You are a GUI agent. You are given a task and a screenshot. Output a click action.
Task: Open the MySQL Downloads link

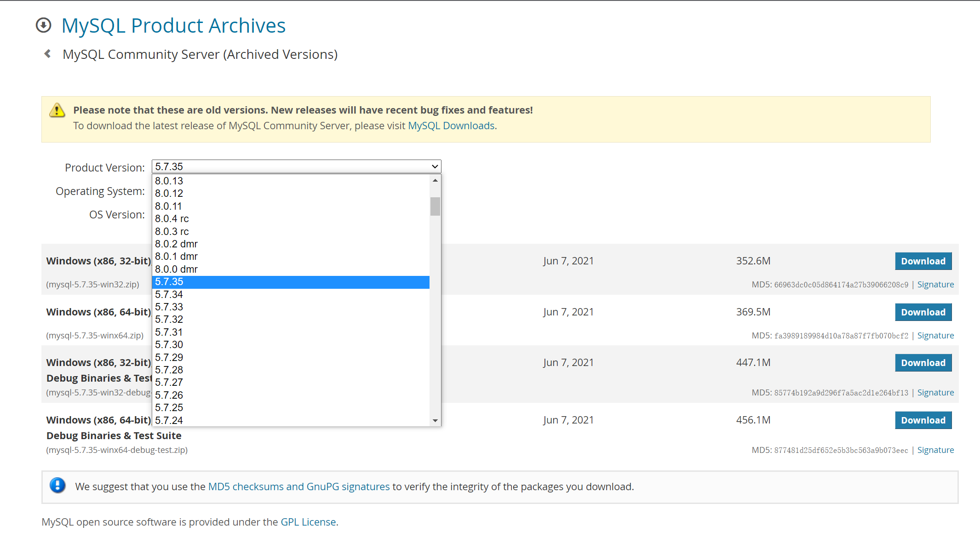point(451,125)
